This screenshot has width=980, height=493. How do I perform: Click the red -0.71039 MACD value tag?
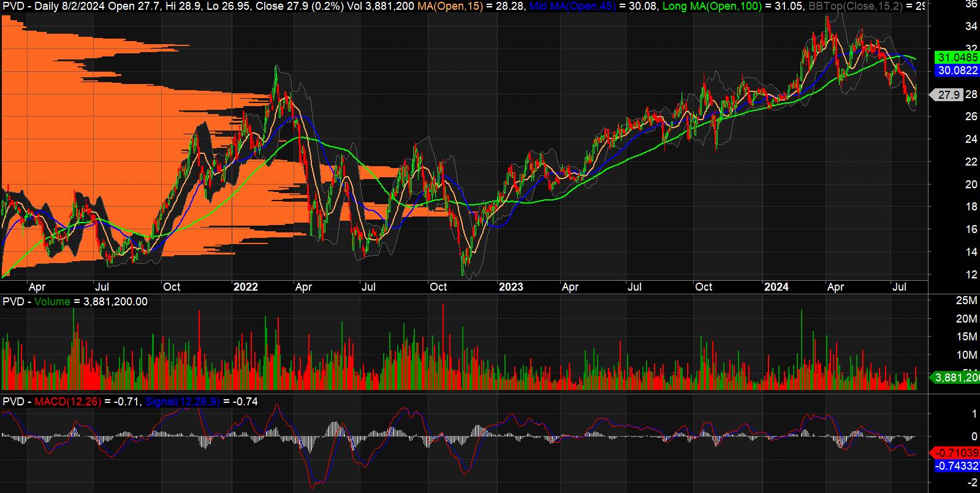pos(956,453)
